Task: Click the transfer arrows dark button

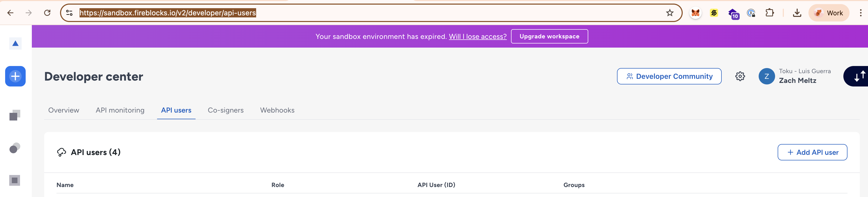Action: click(x=856, y=76)
